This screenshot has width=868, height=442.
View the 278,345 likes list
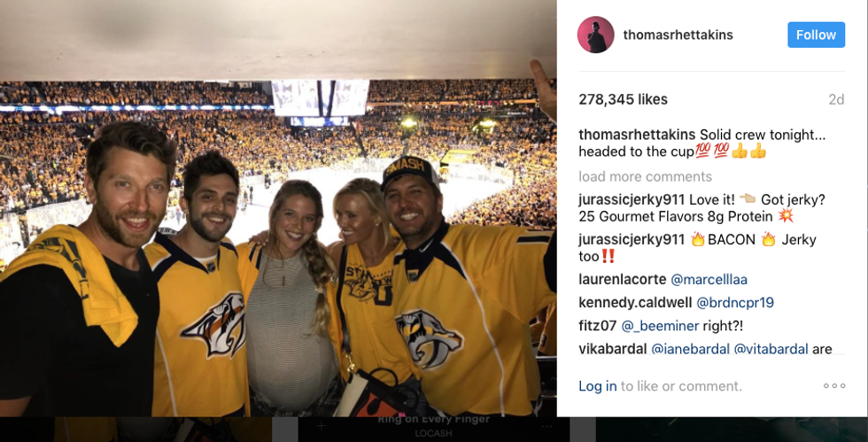coord(623,99)
